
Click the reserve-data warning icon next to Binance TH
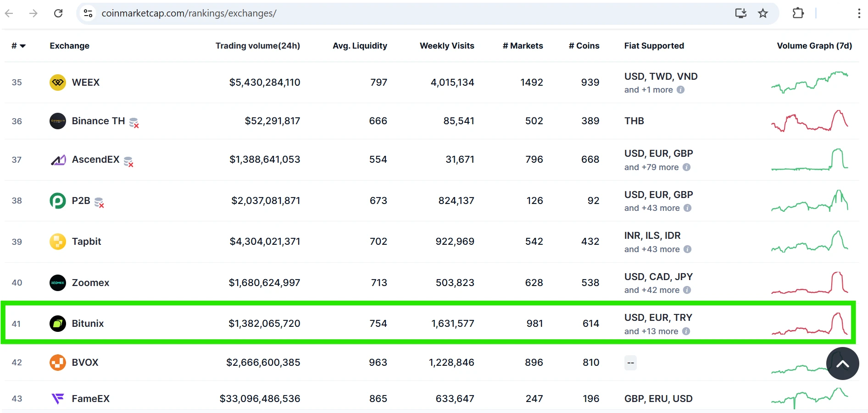[x=134, y=122]
